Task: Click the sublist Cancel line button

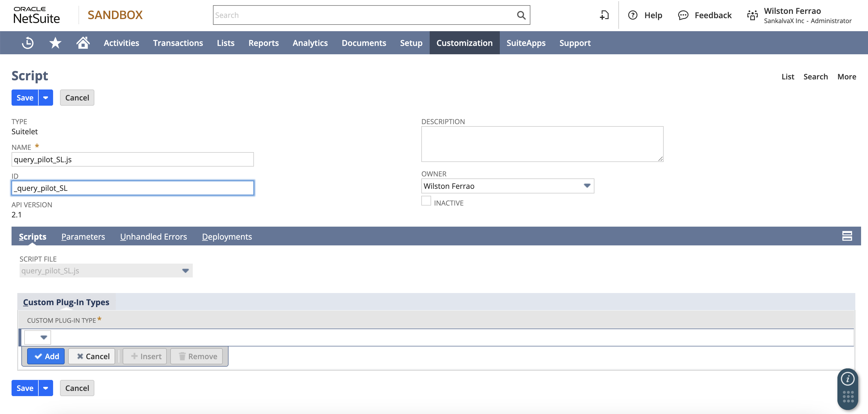Action: click(92, 356)
